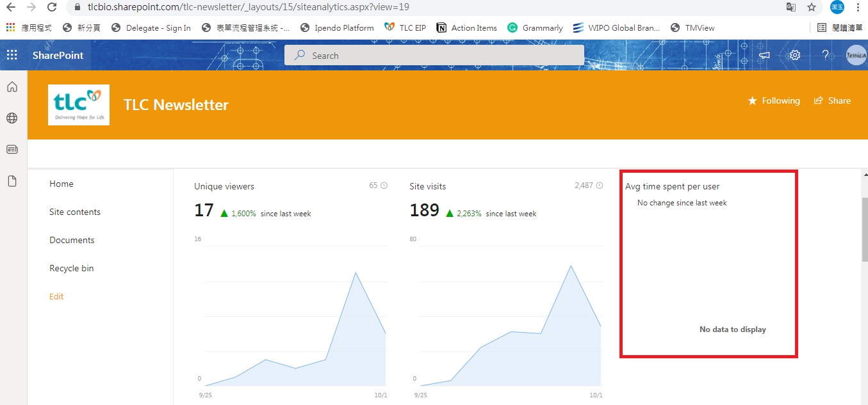868x405 pixels.
Task: Open the help question mark icon
Action: pos(826,55)
